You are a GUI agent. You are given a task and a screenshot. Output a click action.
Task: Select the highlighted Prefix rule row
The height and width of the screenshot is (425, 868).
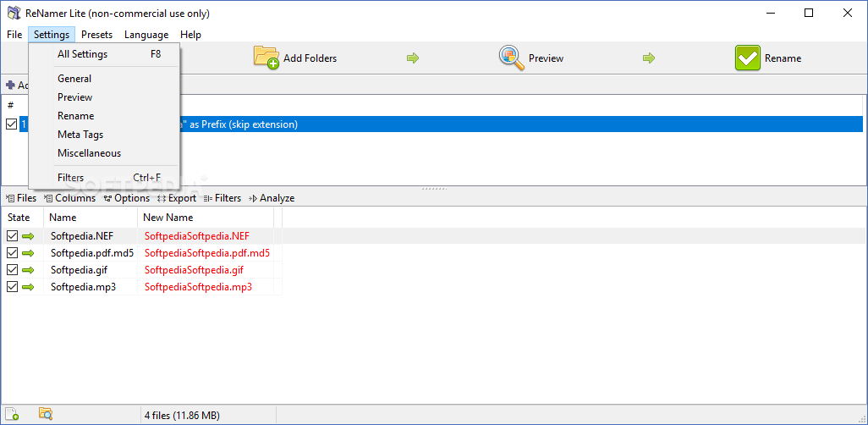point(440,124)
